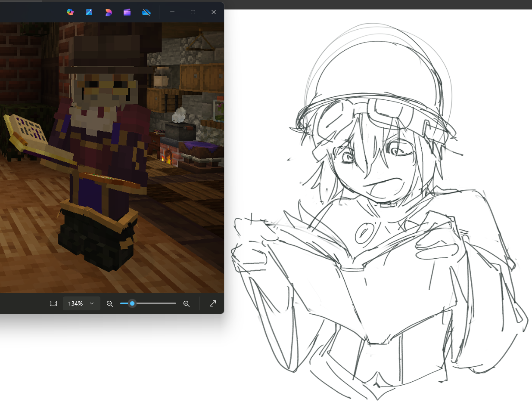The image size is (532, 405).
Task: Minimize the Photos window
Action: (x=172, y=12)
